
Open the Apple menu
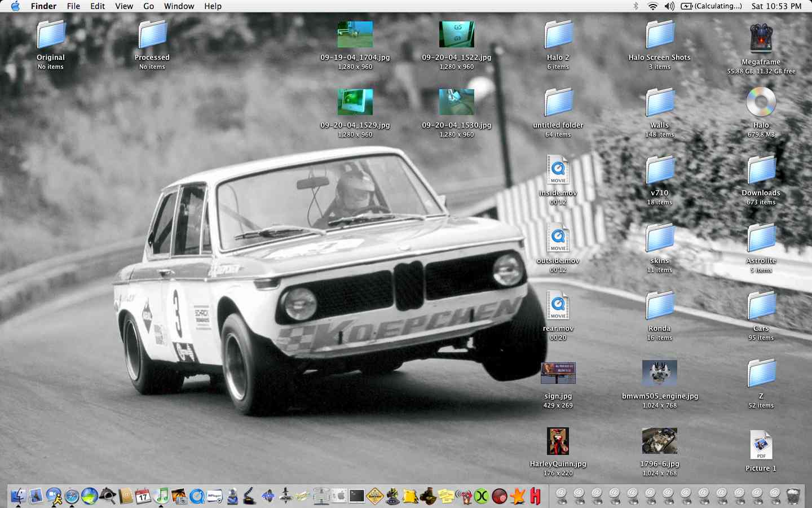(15, 6)
